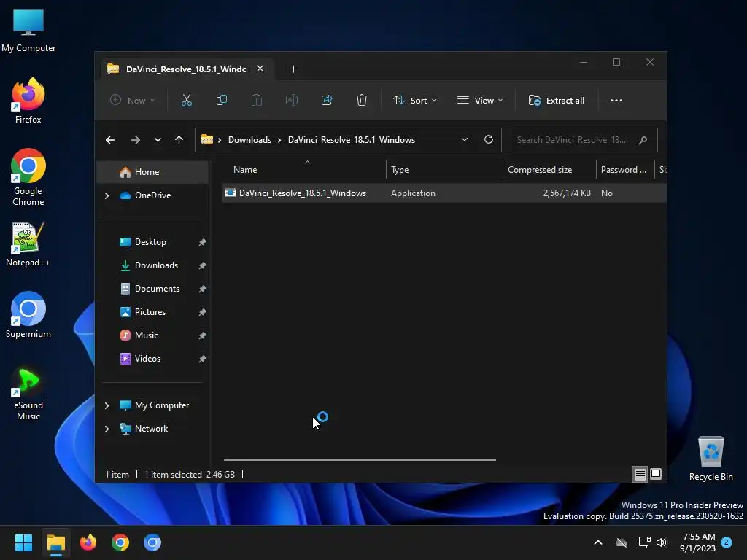Click the horizontal scrollbar in file list
This screenshot has width=747, height=560.
click(x=360, y=460)
